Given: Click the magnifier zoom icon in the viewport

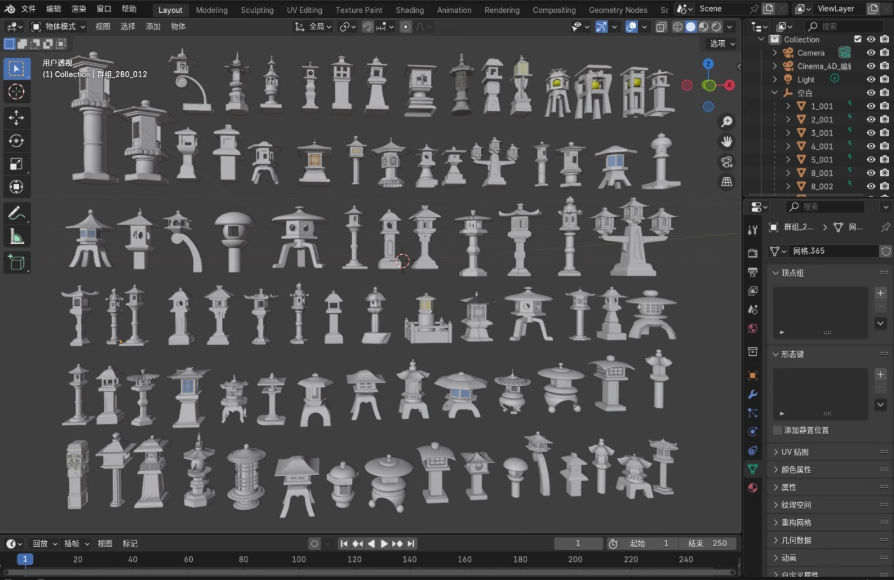Looking at the screenshot, I should tap(727, 121).
